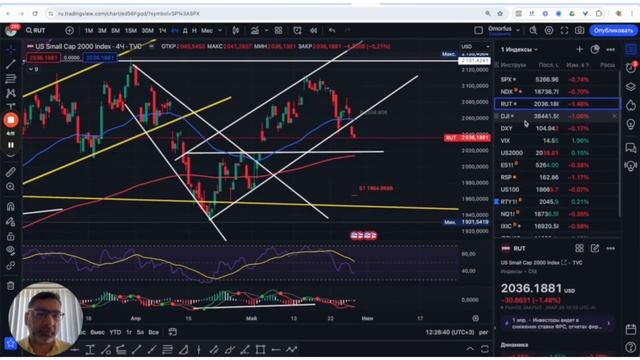This screenshot has height=360, width=640.
Task: Select the text tool in the left toolbar
Action: pyautogui.click(x=11, y=106)
